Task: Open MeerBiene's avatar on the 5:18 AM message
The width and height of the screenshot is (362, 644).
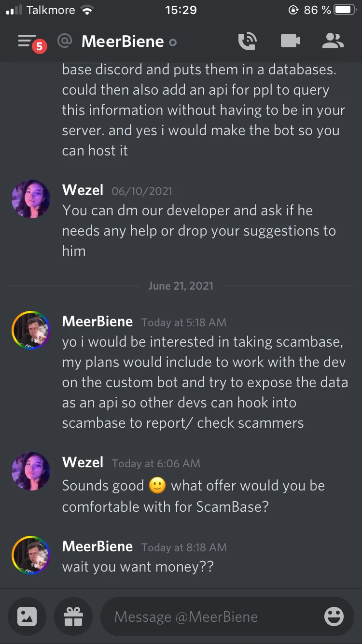Action: (31, 330)
